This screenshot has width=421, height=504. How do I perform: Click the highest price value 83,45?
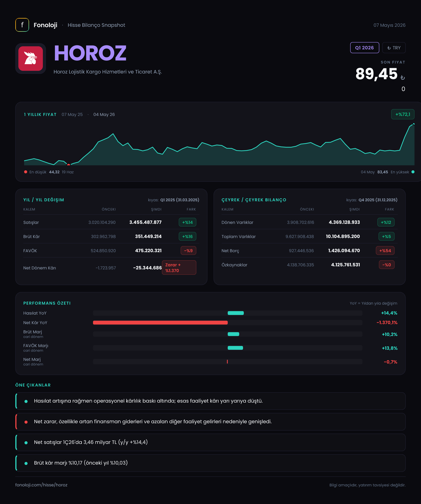pos(383,172)
